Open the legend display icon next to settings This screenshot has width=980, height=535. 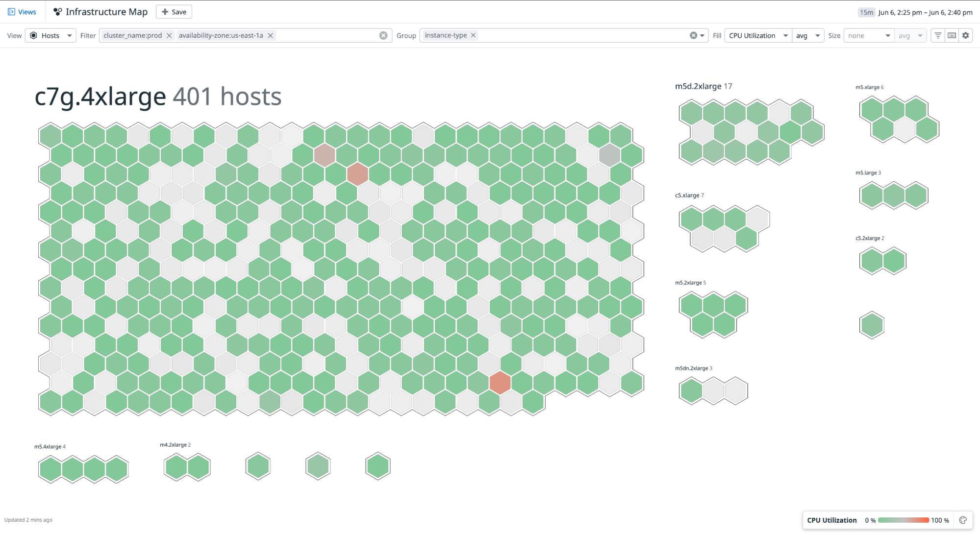click(x=951, y=35)
